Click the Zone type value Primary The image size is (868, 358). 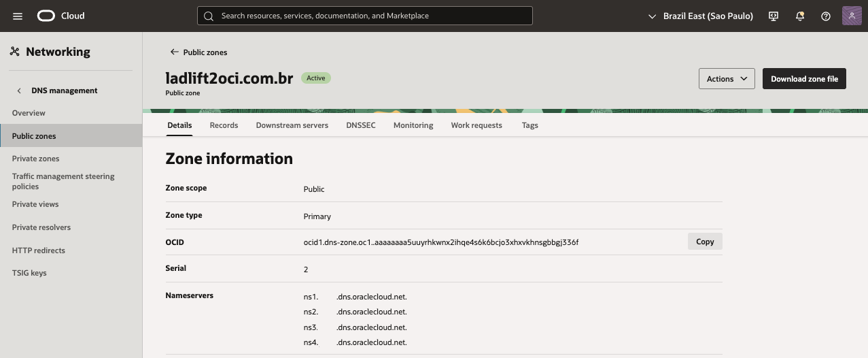(x=317, y=216)
